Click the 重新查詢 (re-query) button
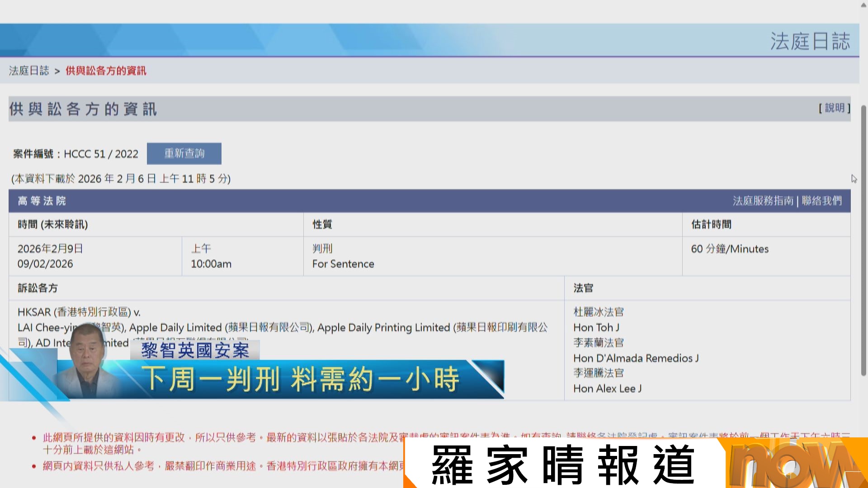 coord(184,153)
